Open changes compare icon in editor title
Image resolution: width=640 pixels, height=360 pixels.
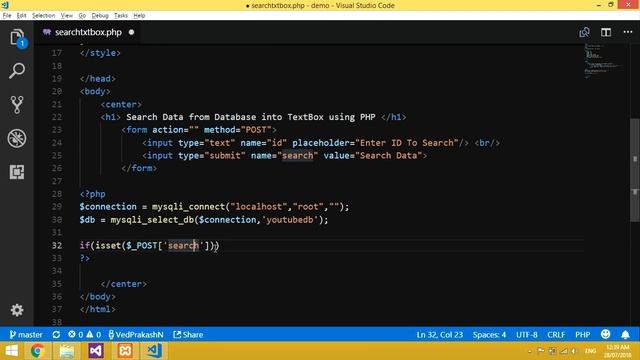[x=584, y=32]
